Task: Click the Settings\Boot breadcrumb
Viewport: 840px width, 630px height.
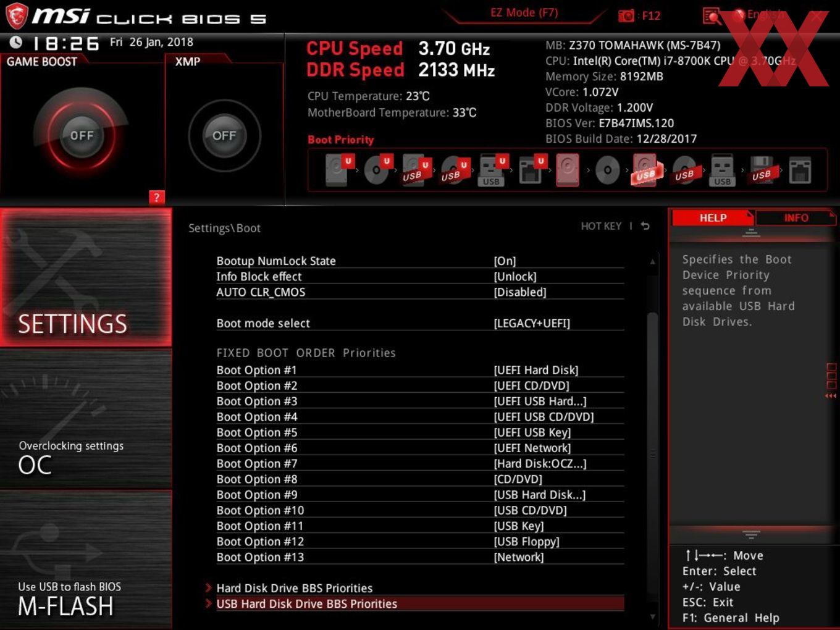Action: click(x=224, y=228)
